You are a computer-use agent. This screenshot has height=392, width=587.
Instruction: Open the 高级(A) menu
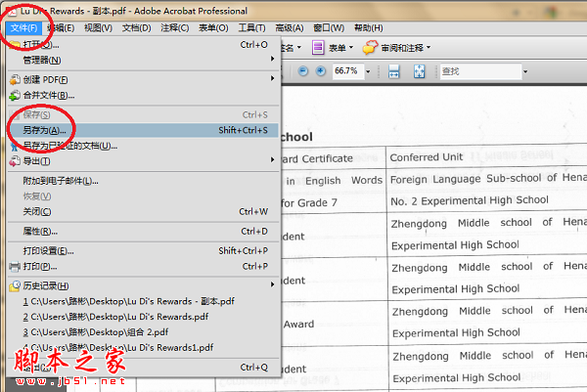pos(290,28)
